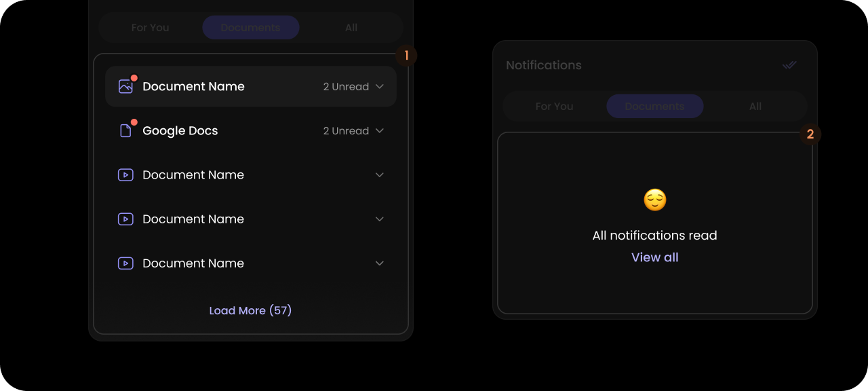Expand the chevron on the row under Google Docs
This screenshot has width=868, height=391.
pos(380,174)
